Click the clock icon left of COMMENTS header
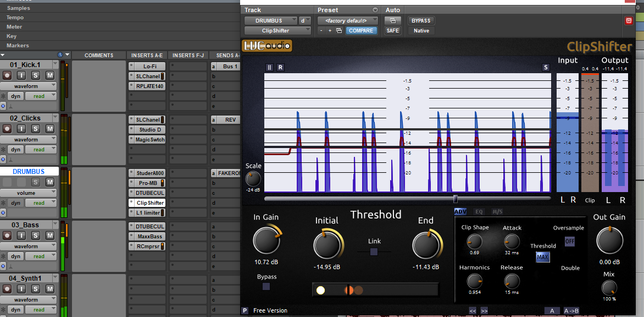The width and height of the screenshot is (644, 317). [60, 54]
